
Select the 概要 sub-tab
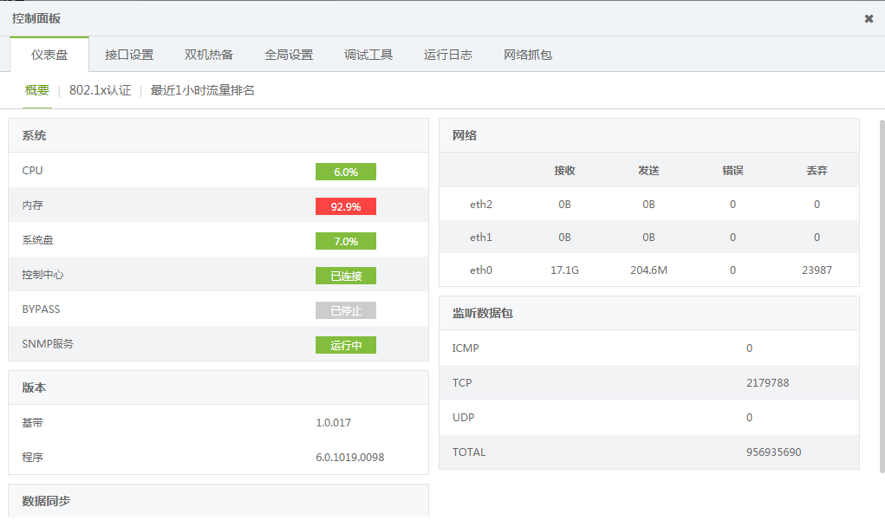click(x=37, y=90)
